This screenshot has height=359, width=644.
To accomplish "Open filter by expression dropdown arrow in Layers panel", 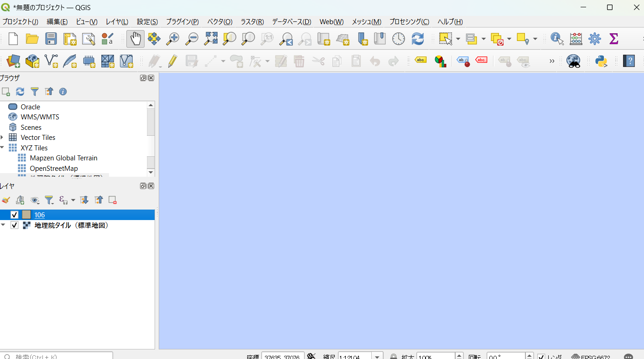I will [73, 200].
